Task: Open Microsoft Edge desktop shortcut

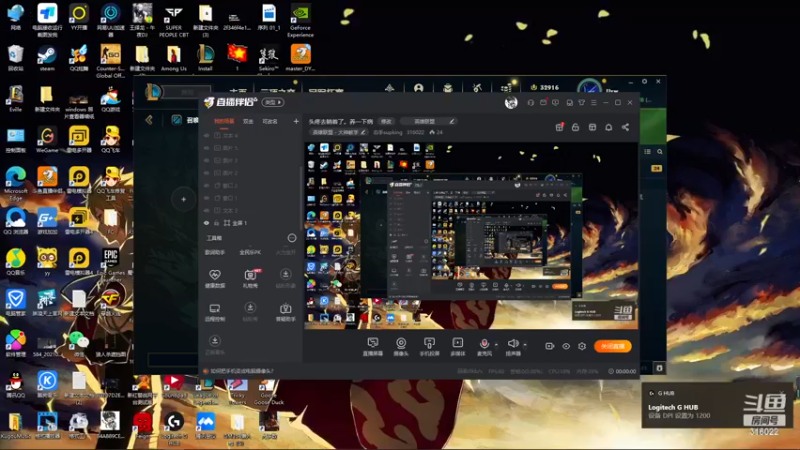Action: (x=16, y=184)
